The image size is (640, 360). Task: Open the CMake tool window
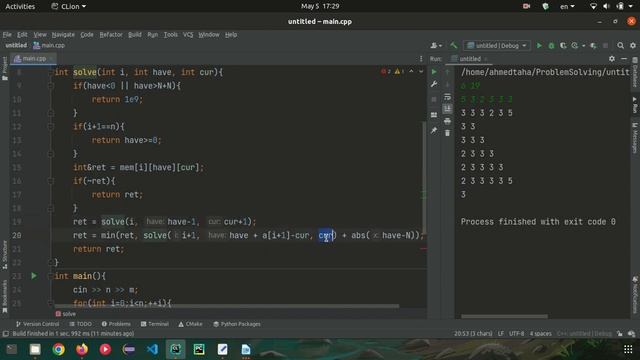pyautogui.click(x=190, y=324)
